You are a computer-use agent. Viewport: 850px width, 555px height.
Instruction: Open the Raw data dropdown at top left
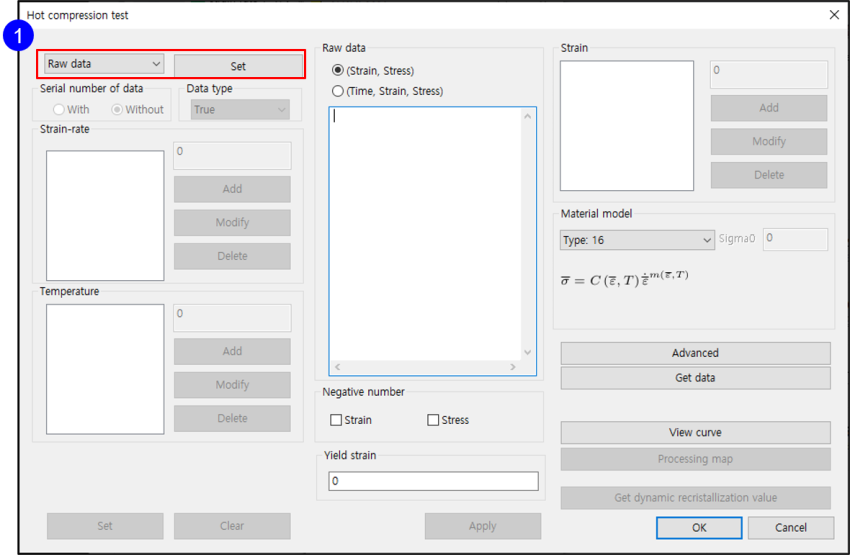tap(104, 64)
